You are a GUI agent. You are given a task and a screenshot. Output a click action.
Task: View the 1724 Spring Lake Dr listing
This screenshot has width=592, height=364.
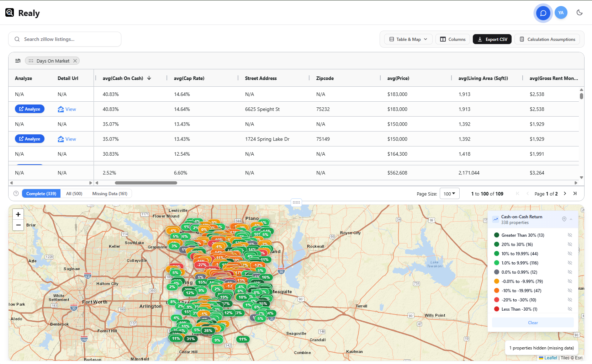[67, 139]
